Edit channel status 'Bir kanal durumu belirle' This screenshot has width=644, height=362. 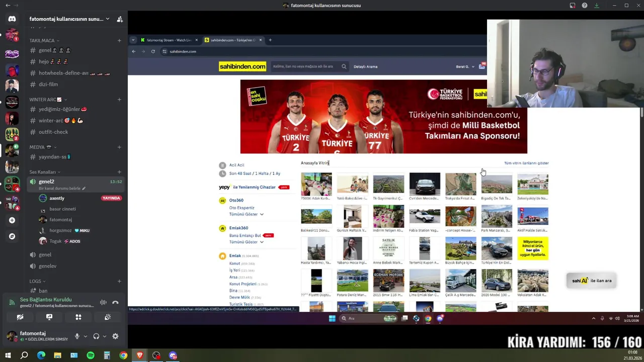coord(62,189)
